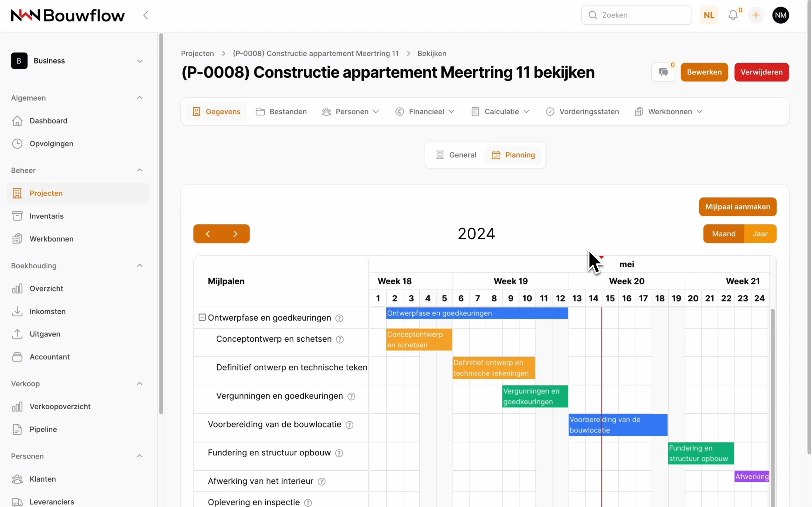Show help for Voorbereiding van de bouwlocatie
This screenshot has height=507, width=812.
[x=349, y=425]
